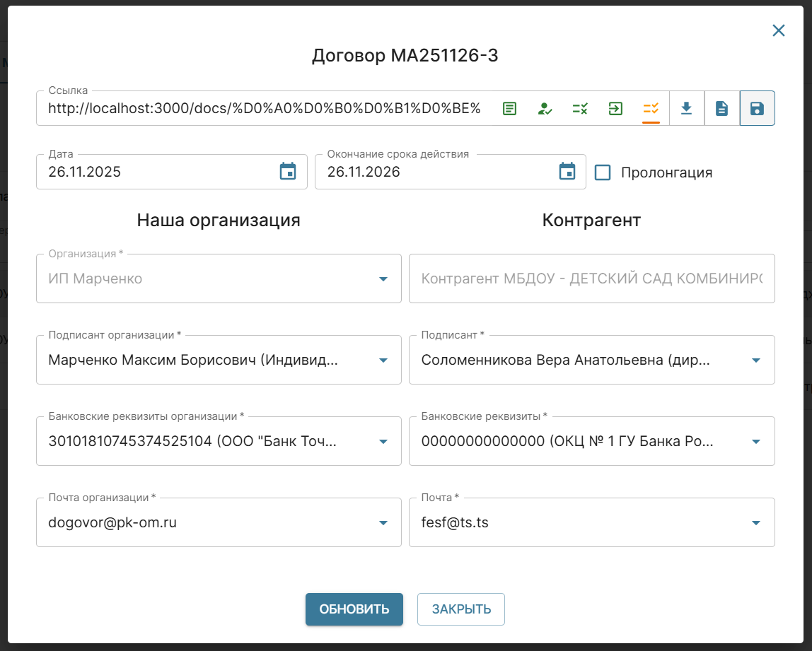The image size is (812, 651).
Task: Open the Почта организации dropdown
Action: tap(383, 523)
